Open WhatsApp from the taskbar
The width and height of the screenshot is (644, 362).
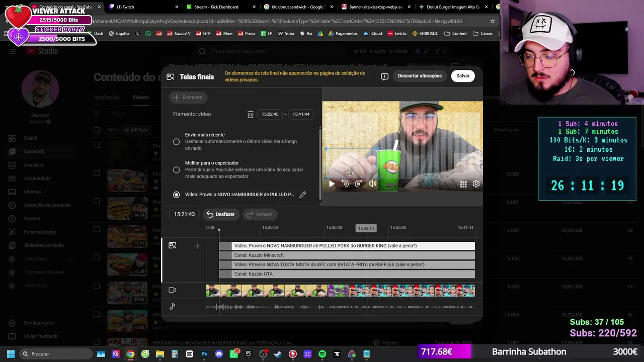(x=234, y=354)
